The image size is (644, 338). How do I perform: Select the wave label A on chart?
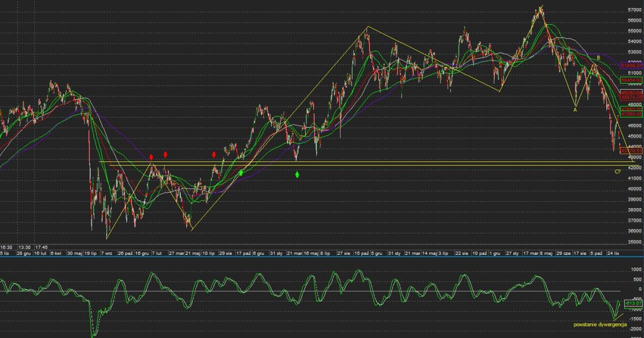pyautogui.click(x=575, y=110)
